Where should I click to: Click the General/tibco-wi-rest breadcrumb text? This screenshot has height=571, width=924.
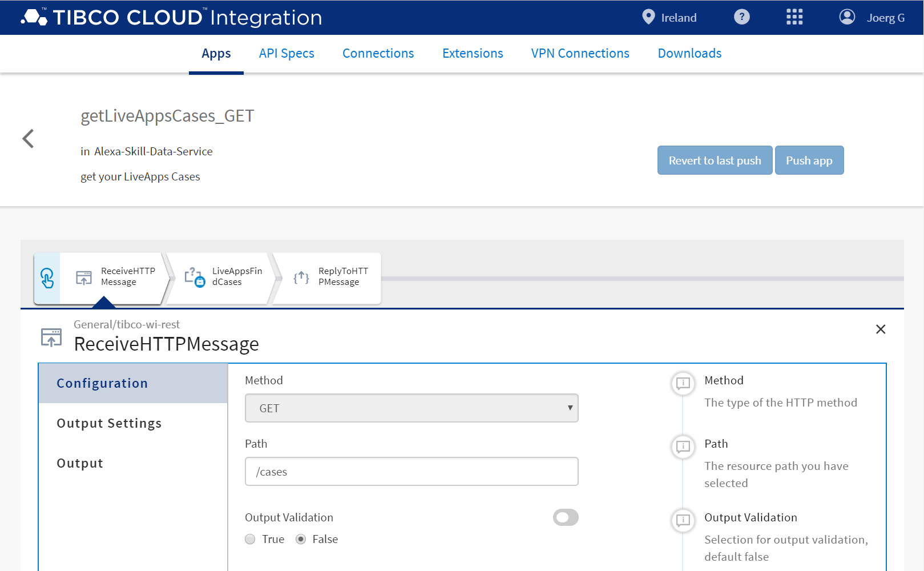pyautogui.click(x=127, y=324)
